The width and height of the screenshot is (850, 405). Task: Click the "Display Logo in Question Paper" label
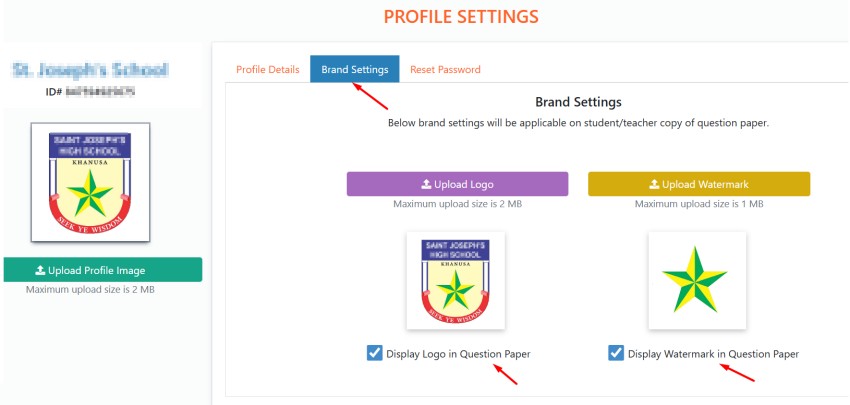pyautogui.click(x=458, y=354)
